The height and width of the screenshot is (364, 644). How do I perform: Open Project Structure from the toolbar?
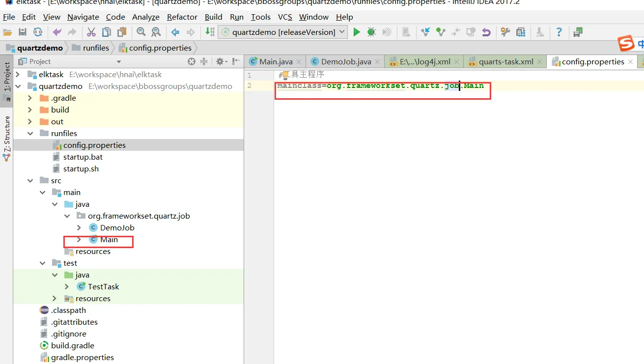pos(521,32)
